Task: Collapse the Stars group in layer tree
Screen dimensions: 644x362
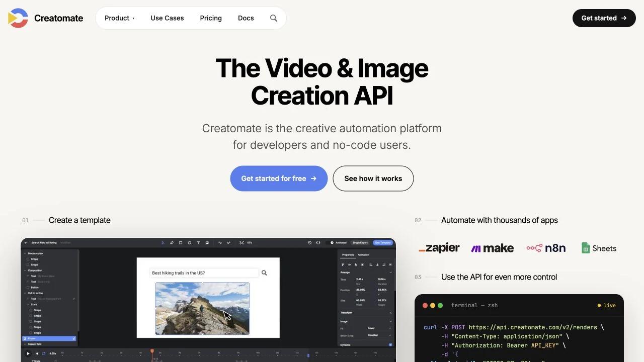Action: tap(28, 304)
